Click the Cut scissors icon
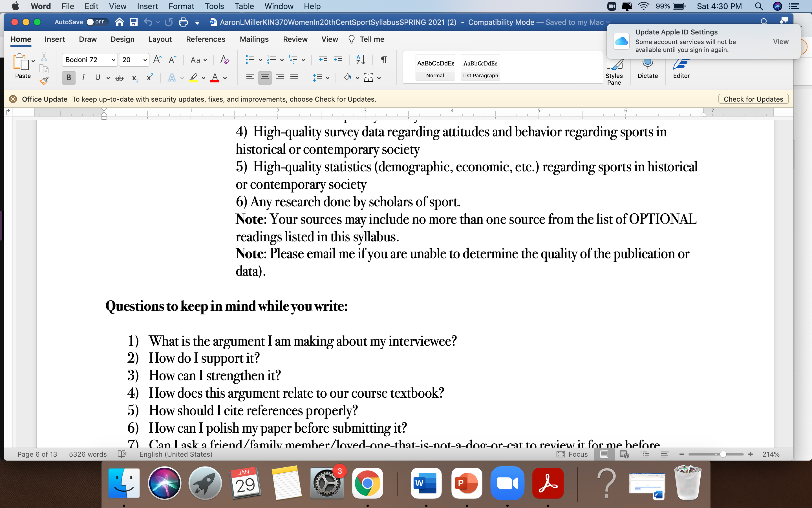The image size is (812, 508). pos(44,57)
